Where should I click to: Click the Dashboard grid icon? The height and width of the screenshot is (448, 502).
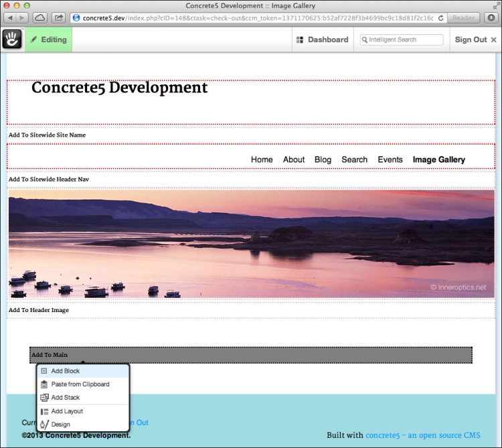(300, 40)
